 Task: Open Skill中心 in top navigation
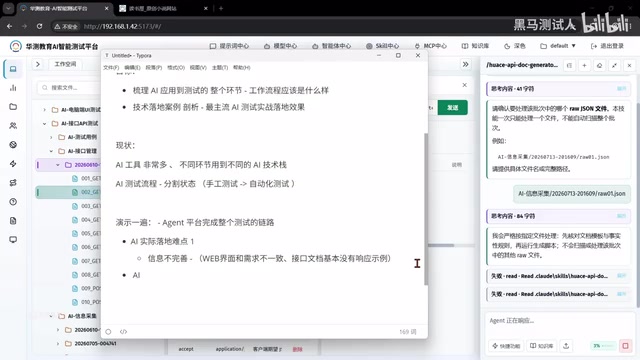(382, 46)
